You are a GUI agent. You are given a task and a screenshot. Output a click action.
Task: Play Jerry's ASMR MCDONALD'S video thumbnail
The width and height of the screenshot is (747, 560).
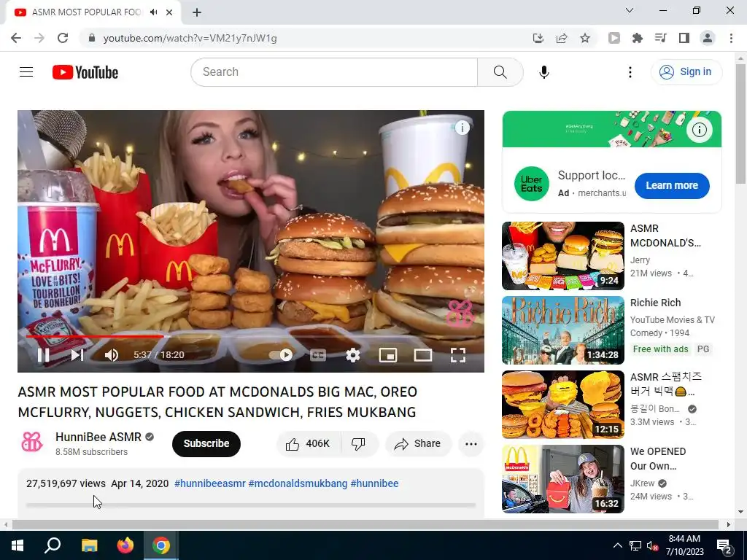click(x=562, y=256)
